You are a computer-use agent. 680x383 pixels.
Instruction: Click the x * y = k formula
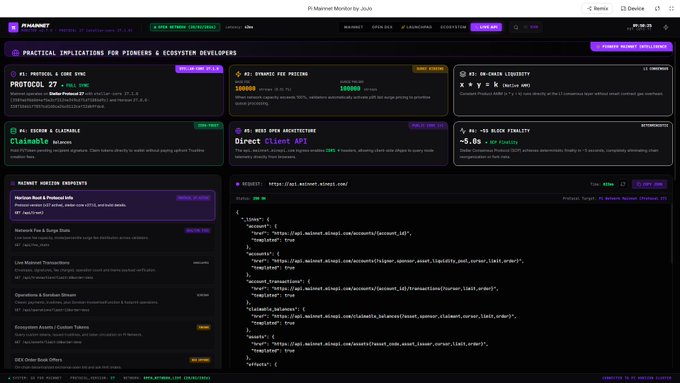click(x=479, y=85)
